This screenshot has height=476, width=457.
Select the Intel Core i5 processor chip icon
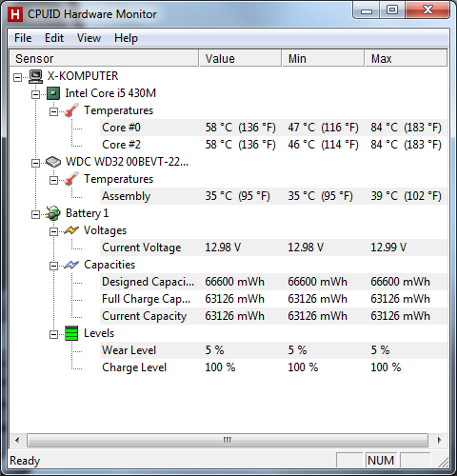point(53,93)
